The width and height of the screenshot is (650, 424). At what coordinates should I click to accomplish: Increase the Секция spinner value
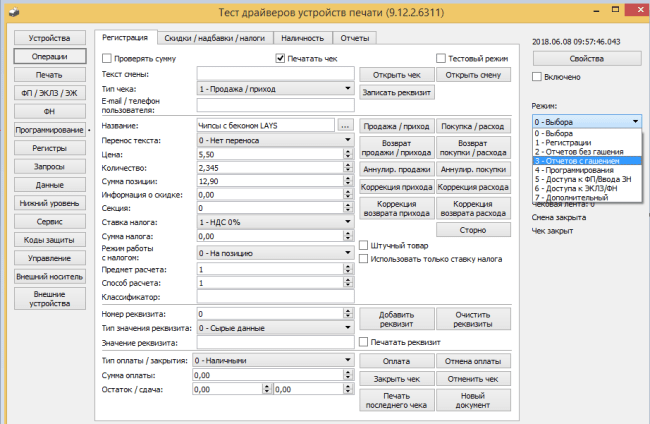pos(348,205)
